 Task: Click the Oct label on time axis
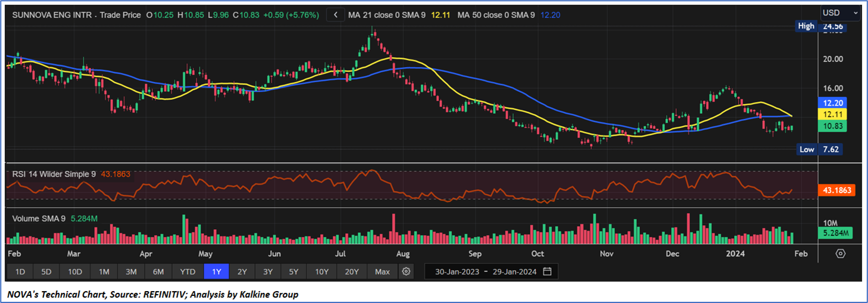538,254
